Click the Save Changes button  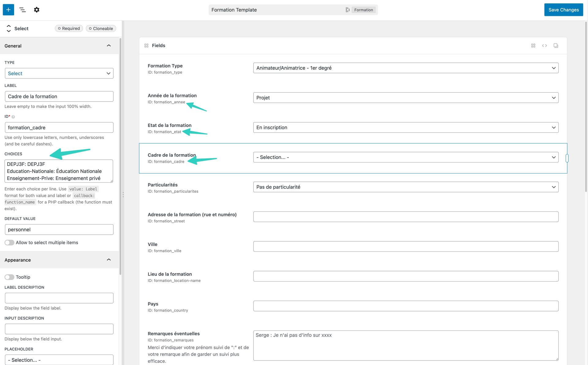point(563,10)
